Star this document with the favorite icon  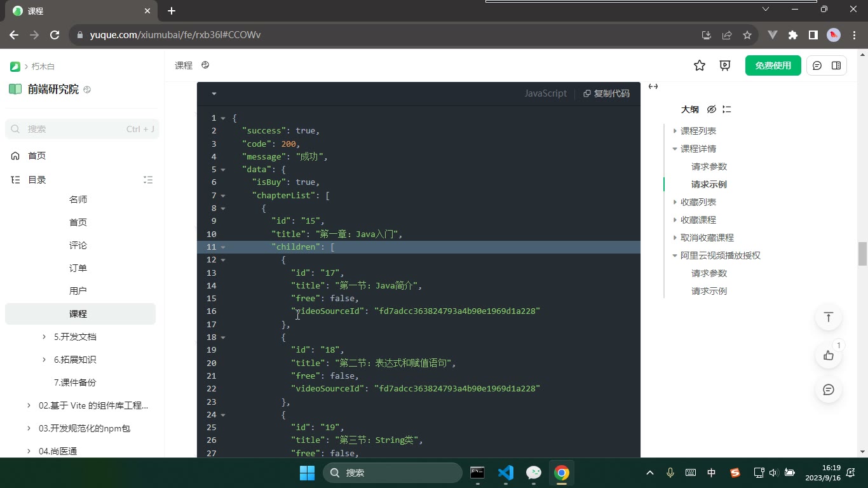coord(700,65)
